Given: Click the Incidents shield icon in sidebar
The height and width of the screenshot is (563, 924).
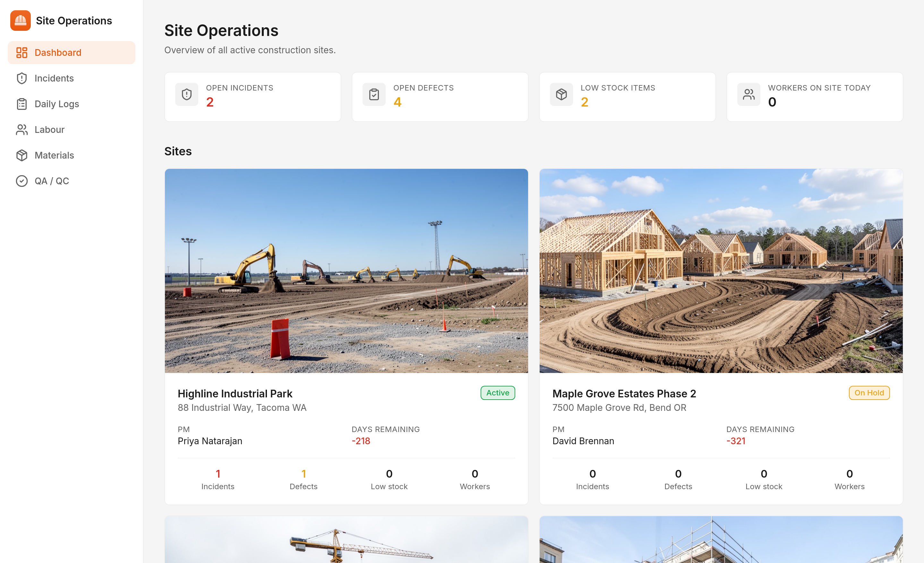Looking at the screenshot, I should [x=22, y=78].
